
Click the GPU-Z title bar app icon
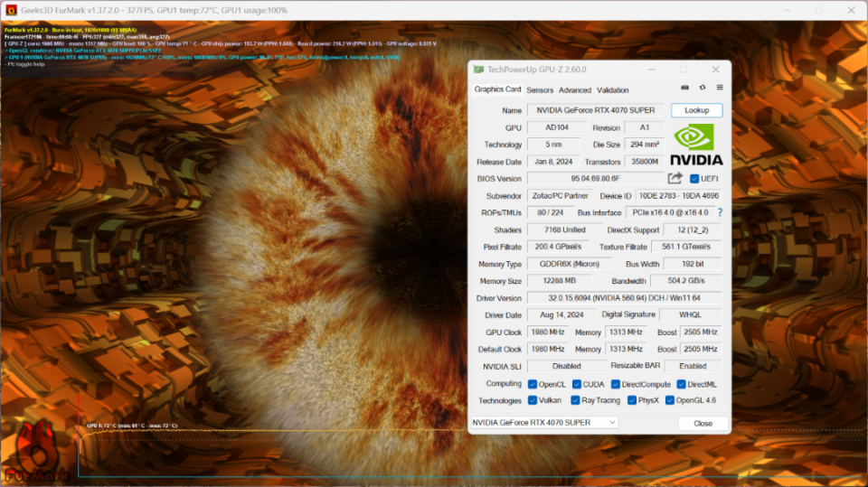point(478,70)
